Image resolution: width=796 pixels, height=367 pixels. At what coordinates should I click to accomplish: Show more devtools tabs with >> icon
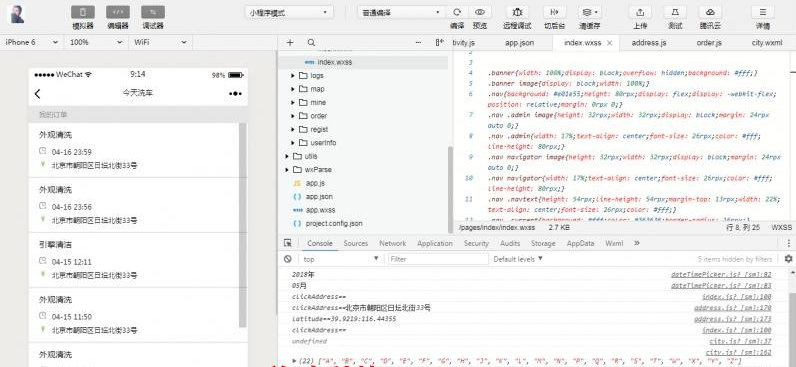pyautogui.click(x=637, y=243)
